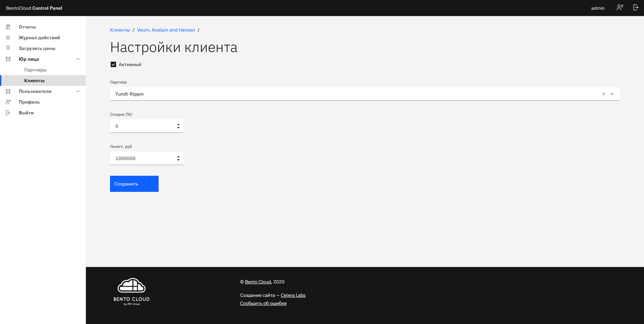Open the Сообщить об ошибке link
The height and width of the screenshot is (324, 644).
coord(263,303)
